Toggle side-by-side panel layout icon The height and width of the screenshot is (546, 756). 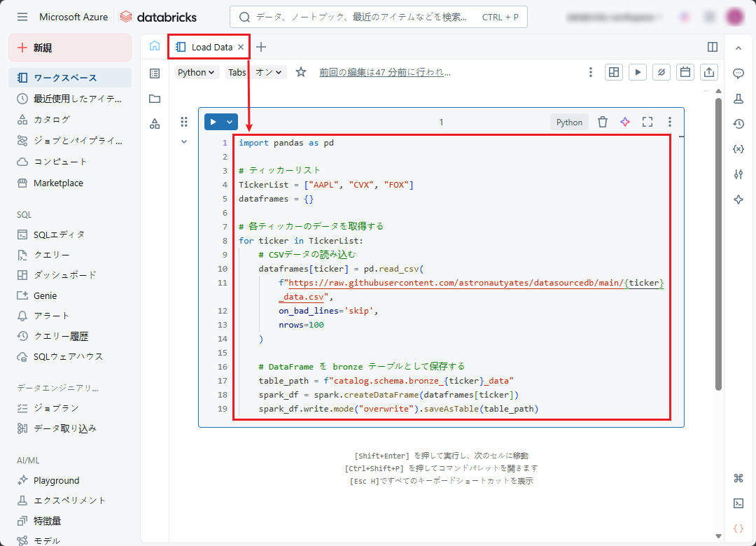713,47
